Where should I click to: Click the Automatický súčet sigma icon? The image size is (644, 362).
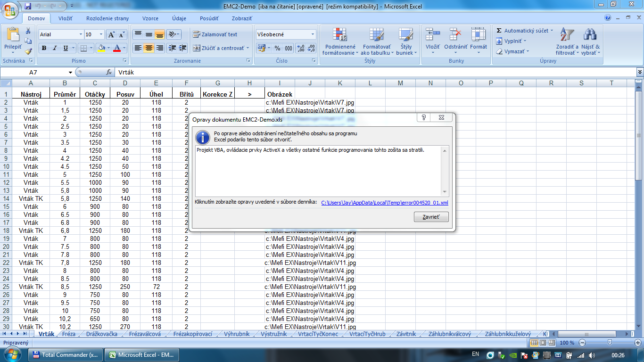(x=499, y=31)
